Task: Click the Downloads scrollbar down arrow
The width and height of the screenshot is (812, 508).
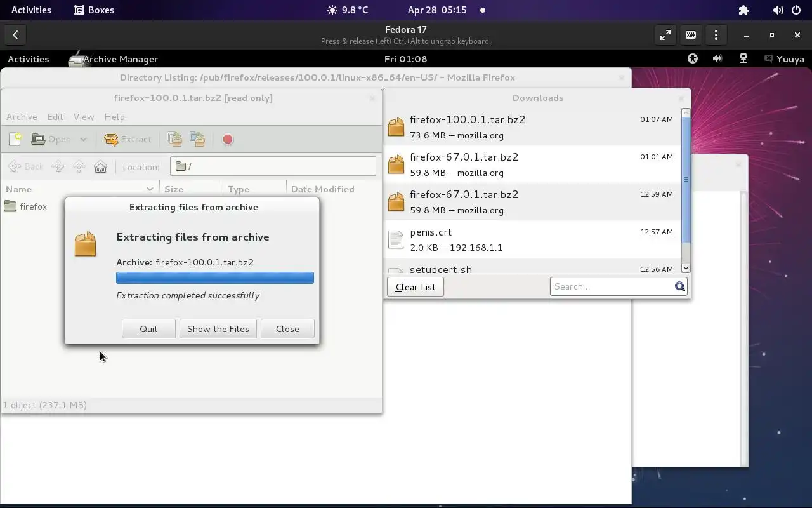Action: tap(686, 269)
